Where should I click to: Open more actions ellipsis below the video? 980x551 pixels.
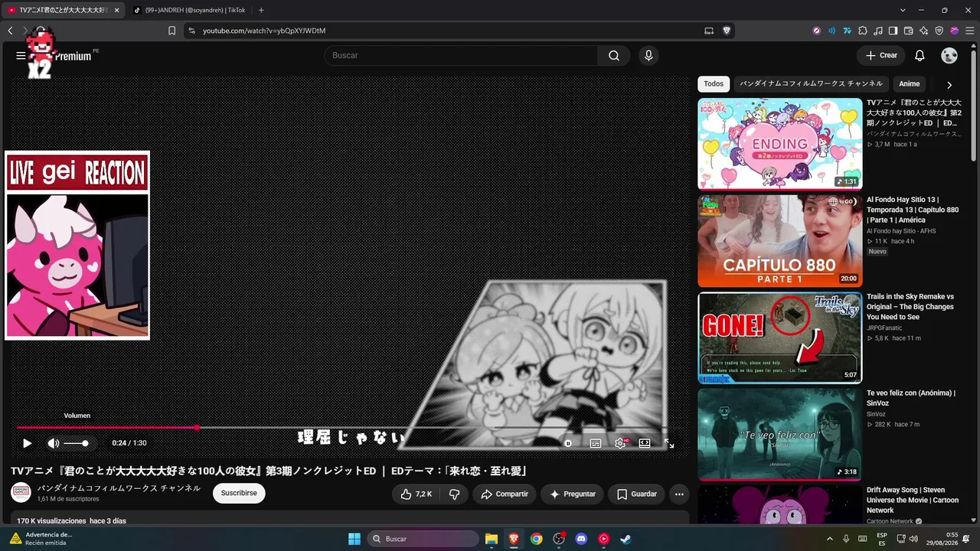click(x=679, y=494)
